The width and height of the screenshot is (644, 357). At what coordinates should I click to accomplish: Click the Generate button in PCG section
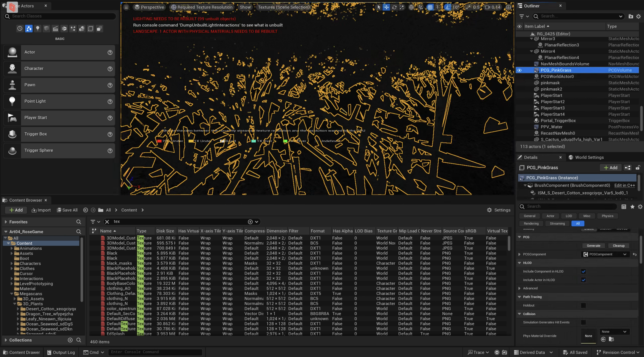[593, 246]
